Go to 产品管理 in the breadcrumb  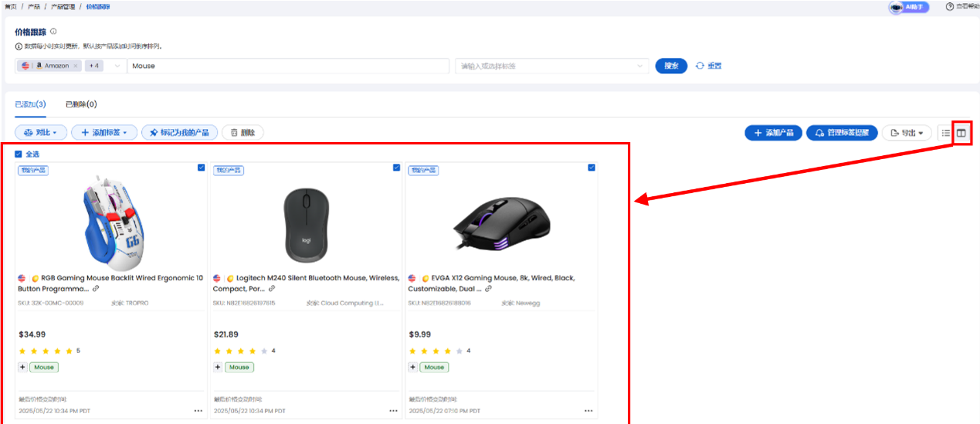(x=63, y=6)
